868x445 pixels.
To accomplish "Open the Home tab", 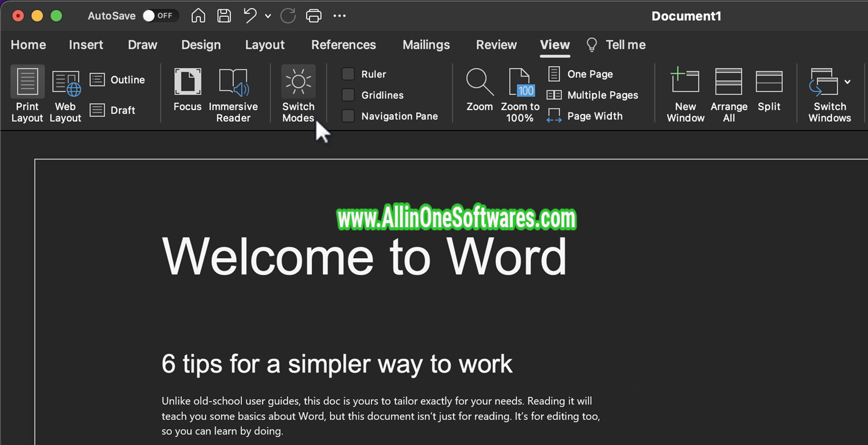I will pos(28,45).
